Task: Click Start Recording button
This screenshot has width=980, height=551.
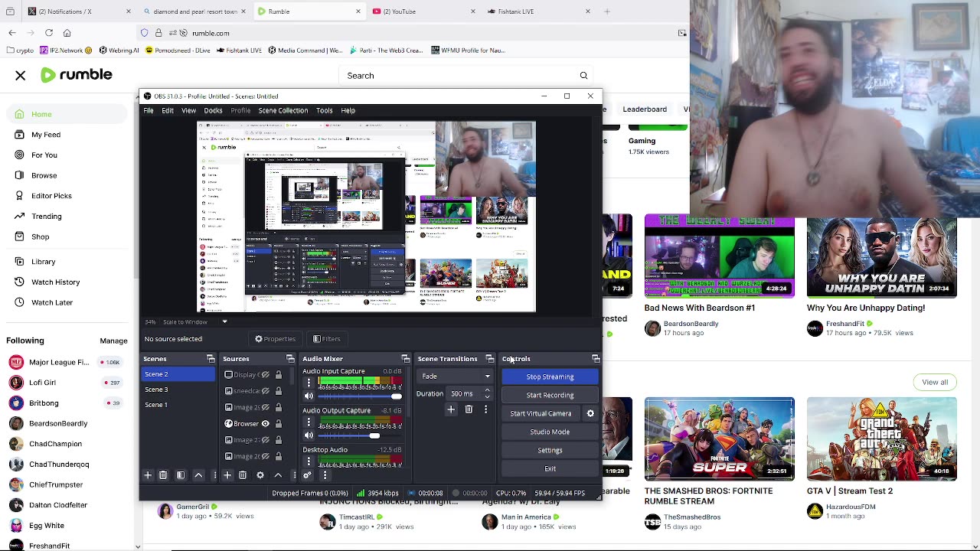Action: pyautogui.click(x=550, y=395)
